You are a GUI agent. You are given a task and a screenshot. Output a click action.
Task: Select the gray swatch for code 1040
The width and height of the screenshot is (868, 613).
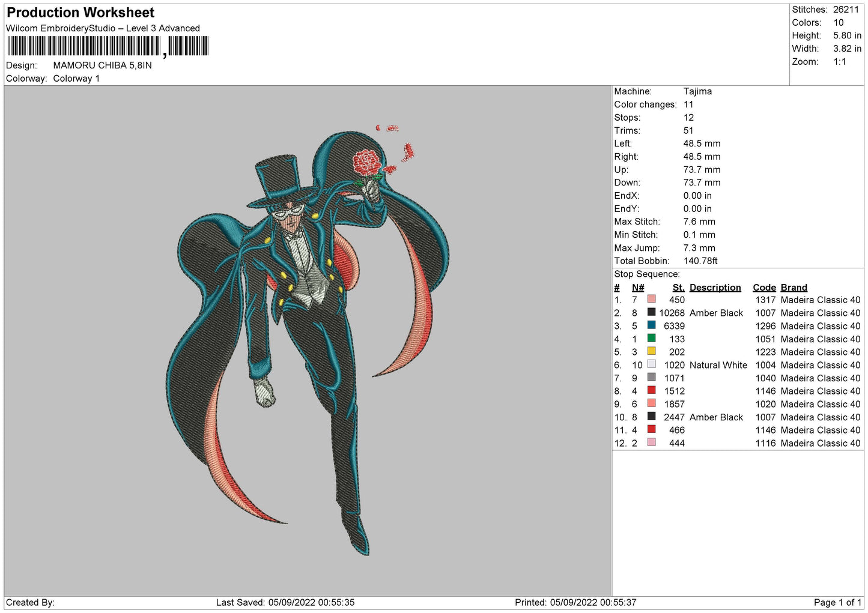651,378
